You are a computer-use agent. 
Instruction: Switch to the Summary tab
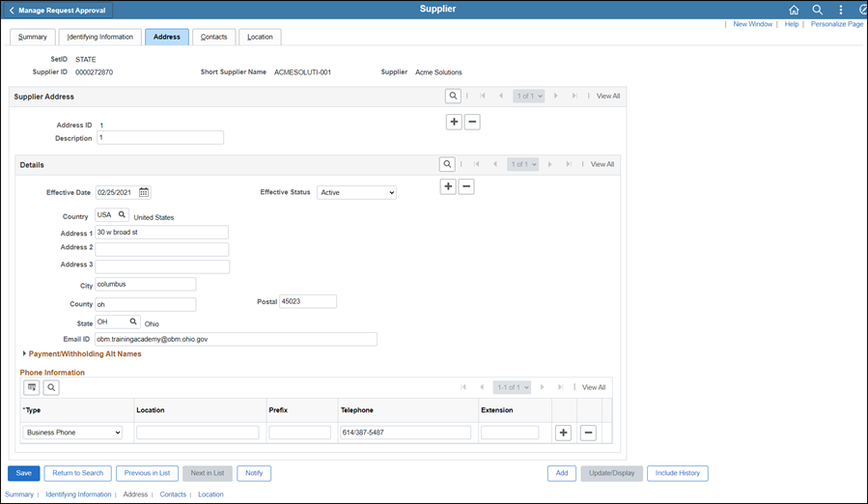tap(33, 37)
